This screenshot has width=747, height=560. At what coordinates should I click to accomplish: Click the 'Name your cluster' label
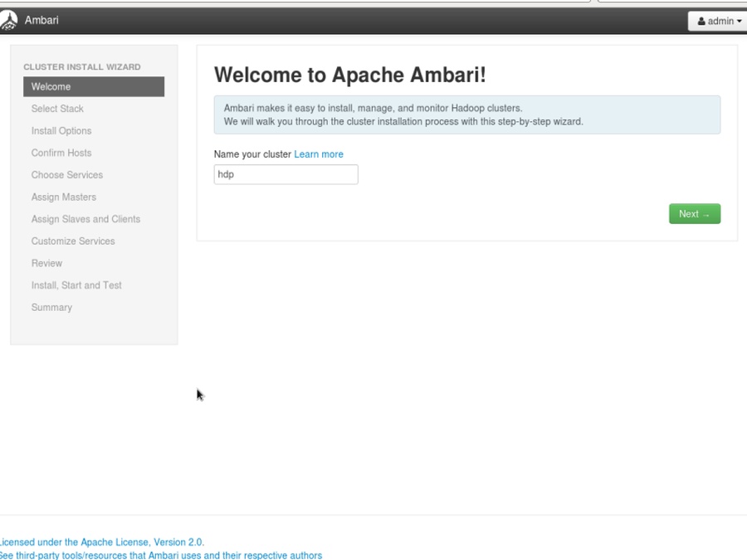[252, 154]
